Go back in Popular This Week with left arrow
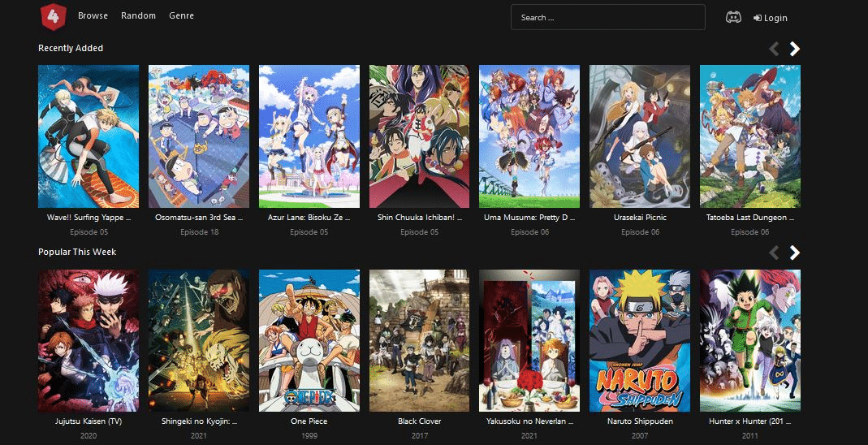The height and width of the screenshot is (445, 868). [774, 253]
